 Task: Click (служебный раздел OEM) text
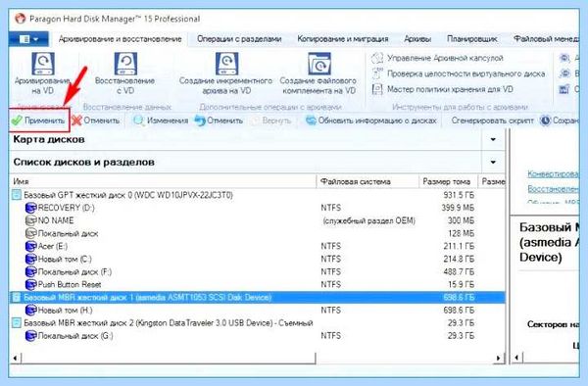click(369, 220)
